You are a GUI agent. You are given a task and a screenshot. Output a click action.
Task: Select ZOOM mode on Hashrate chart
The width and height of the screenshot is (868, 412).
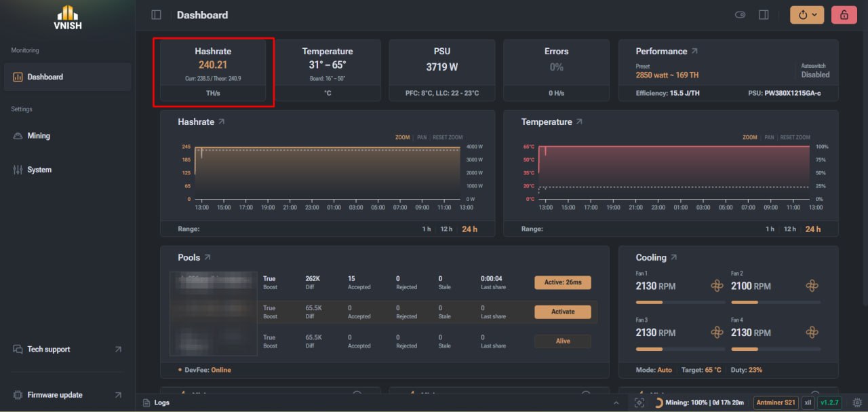point(403,138)
